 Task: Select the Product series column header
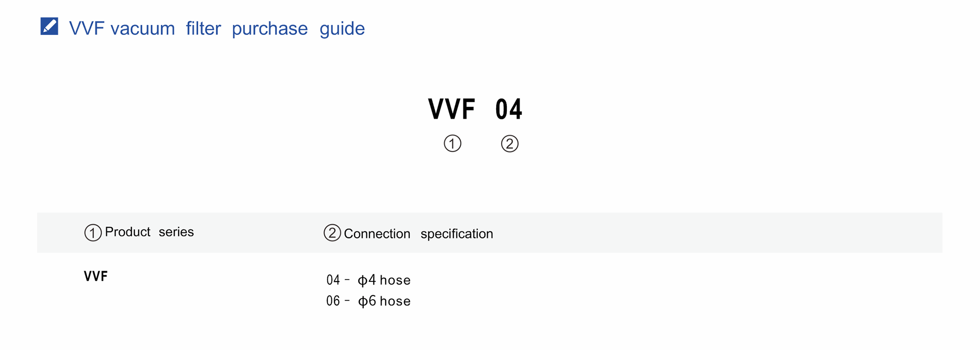[149, 232]
